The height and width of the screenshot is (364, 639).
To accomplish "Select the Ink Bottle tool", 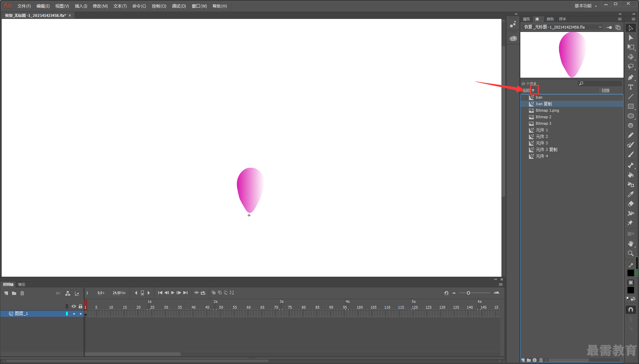I will coord(631,185).
